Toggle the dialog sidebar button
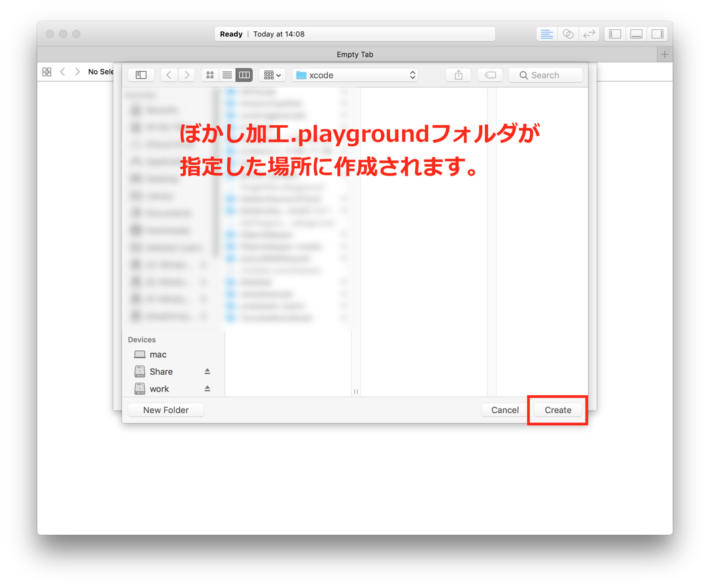The image size is (710, 588). [x=141, y=75]
